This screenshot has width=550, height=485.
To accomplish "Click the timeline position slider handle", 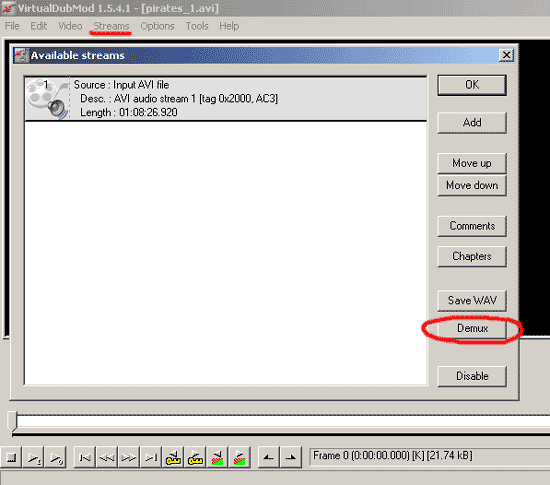I will [x=12, y=421].
